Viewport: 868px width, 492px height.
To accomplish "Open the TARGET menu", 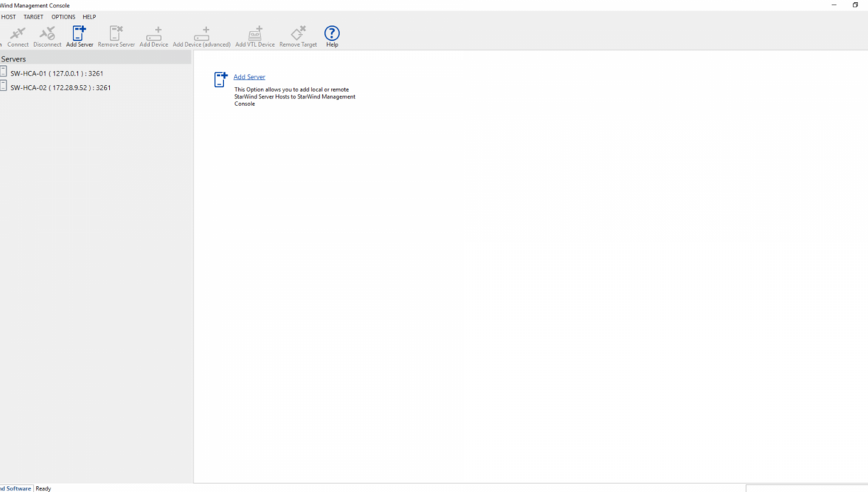I will pos(33,17).
